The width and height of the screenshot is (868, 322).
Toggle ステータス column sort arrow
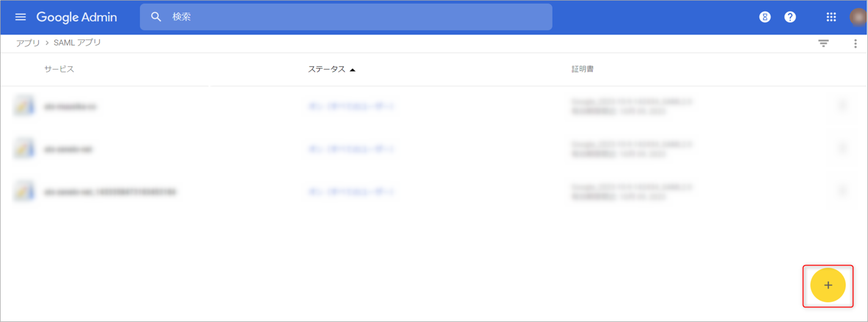pos(352,70)
